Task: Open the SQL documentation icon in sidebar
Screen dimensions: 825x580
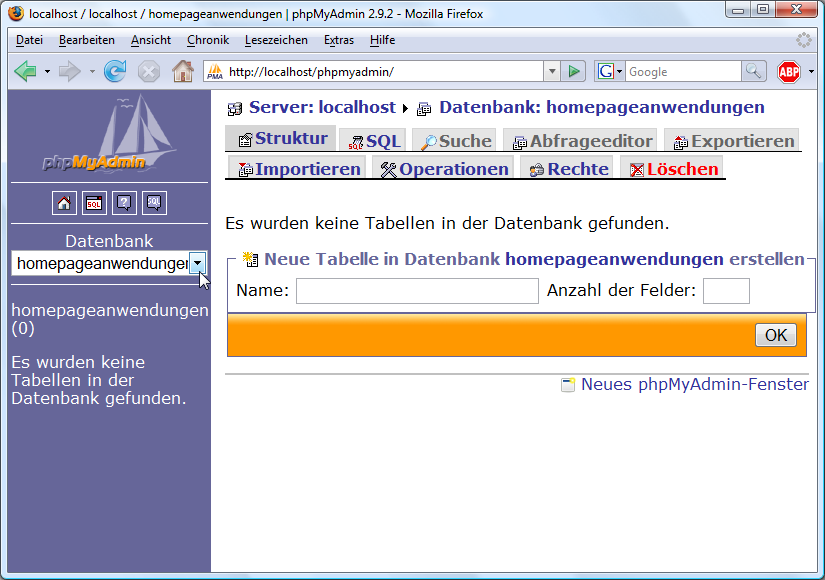Action: tap(154, 203)
